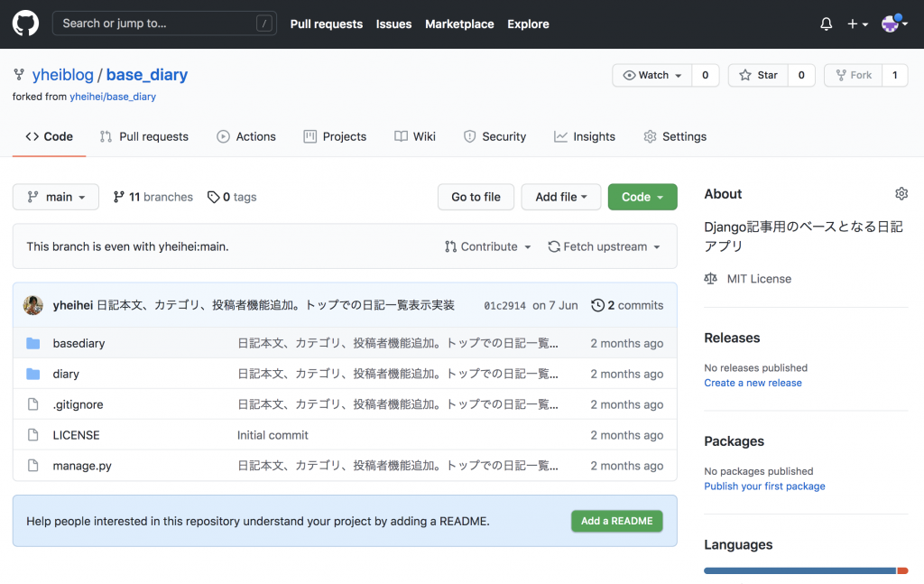The height and width of the screenshot is (584, 924).
Task: Open the Watch dropdown
Action: (x=651, y=75)
